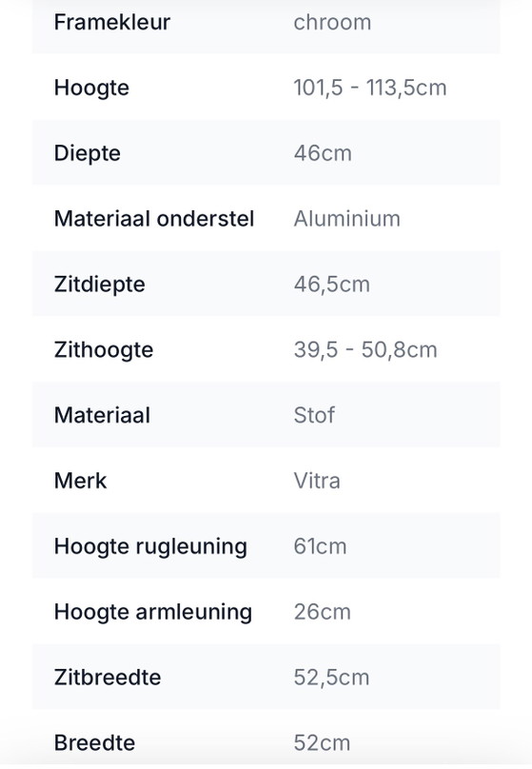The image size is (532, 769).
Task: Select the Framekleur label
Action: pos(112,22)
